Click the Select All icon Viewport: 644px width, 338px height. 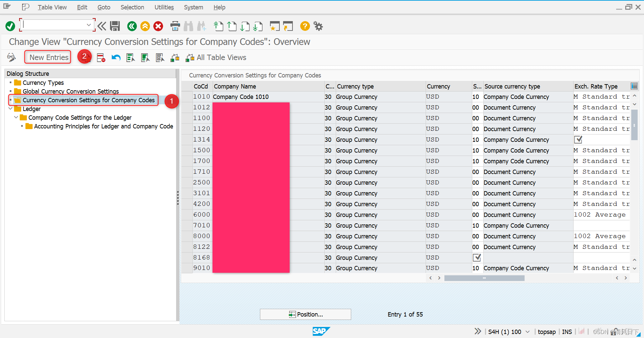click(x=130, y=58)
